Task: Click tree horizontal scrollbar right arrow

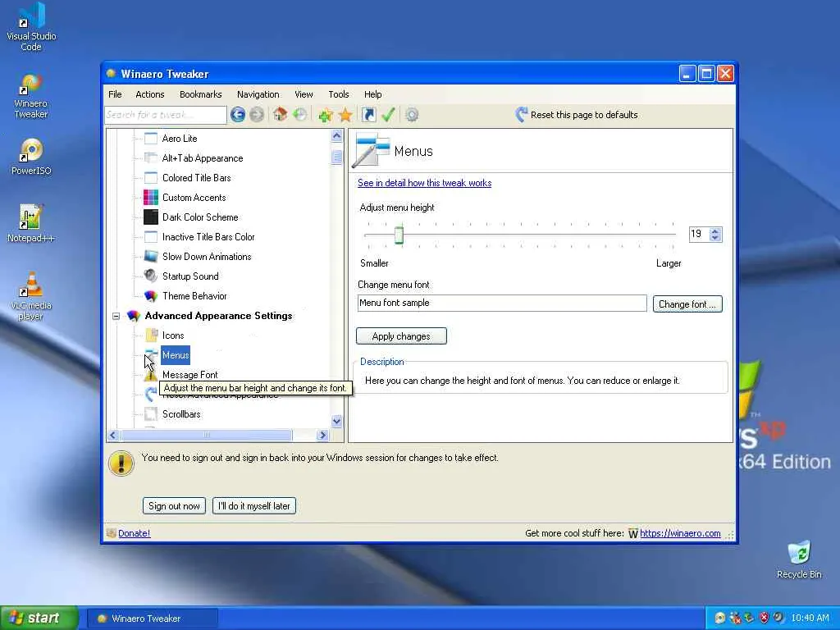Action: [x=322, y=435]
